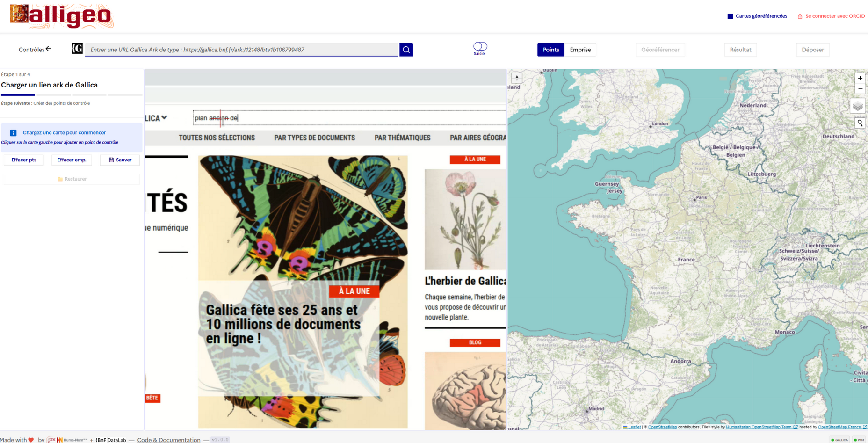The width and height of the screenshot is (868, 443).
Task: Open Par thématiques menu
Action: tap(402, 138)
